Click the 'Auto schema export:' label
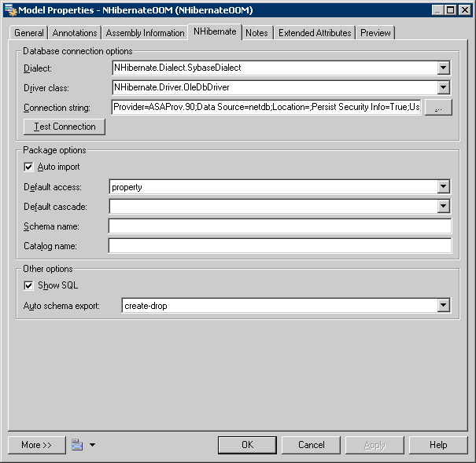 61,306
